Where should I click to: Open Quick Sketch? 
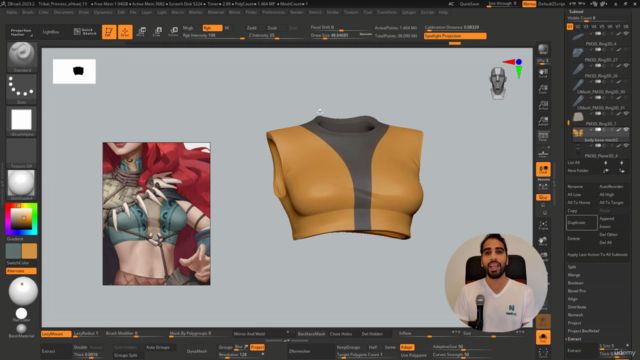click(85, 32)
